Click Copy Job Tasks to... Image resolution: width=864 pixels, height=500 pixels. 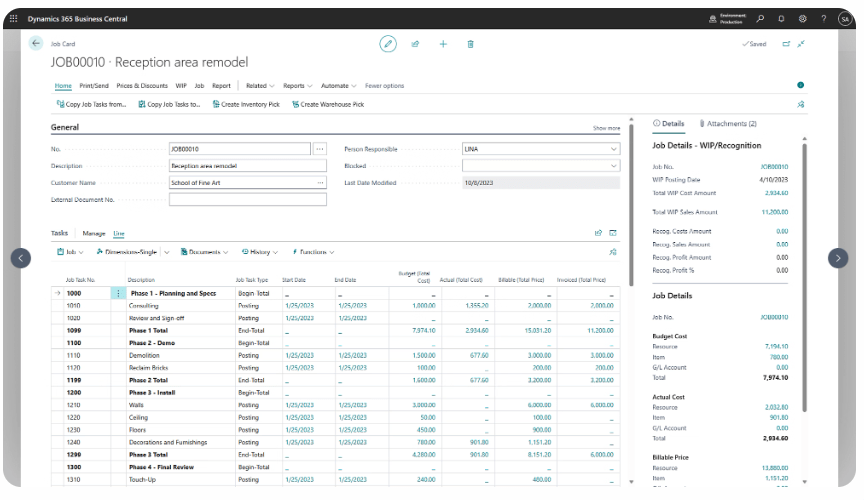tap(169, 104)
